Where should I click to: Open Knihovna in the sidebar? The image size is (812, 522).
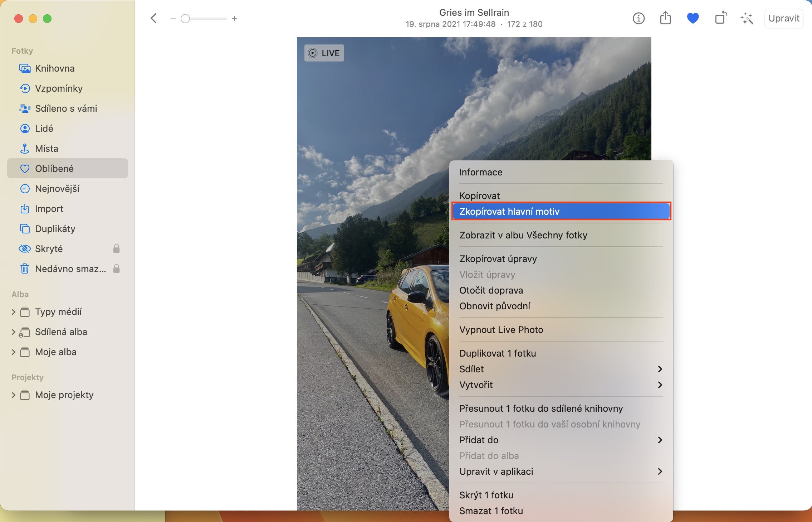pos(55,68)
